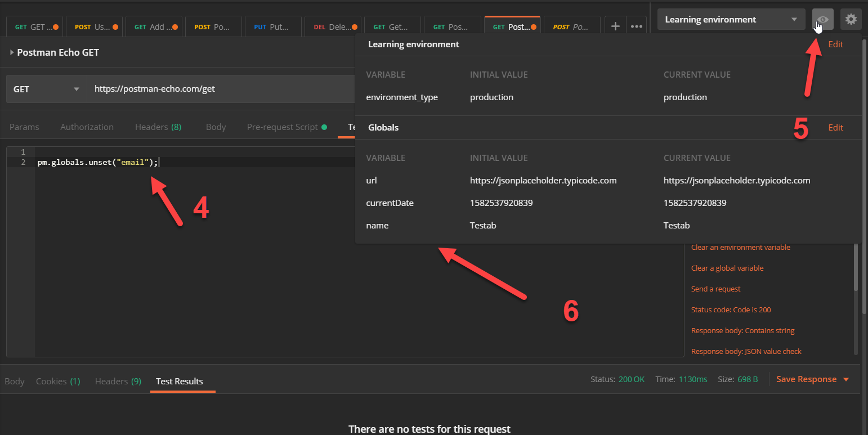The height and width of the screenshot is (435, 868).
Task: Click the url current value jsonplaceholder link
Action: point(737,180)
